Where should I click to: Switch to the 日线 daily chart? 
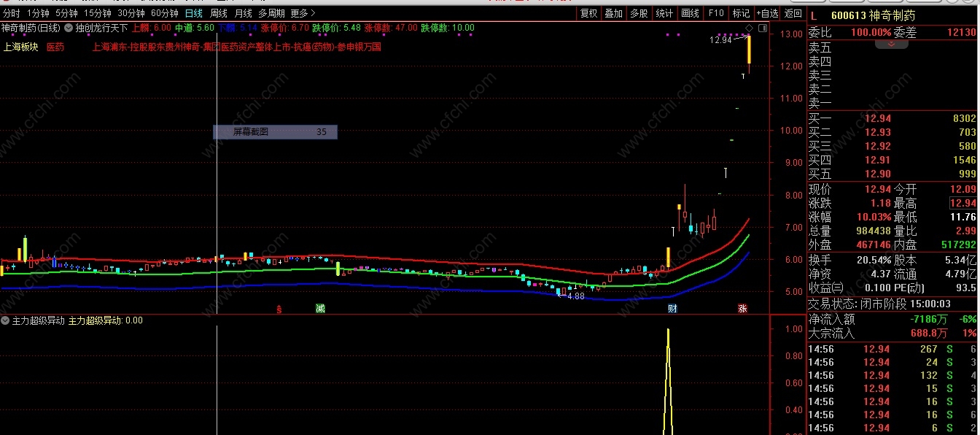(x=194, y=13)
